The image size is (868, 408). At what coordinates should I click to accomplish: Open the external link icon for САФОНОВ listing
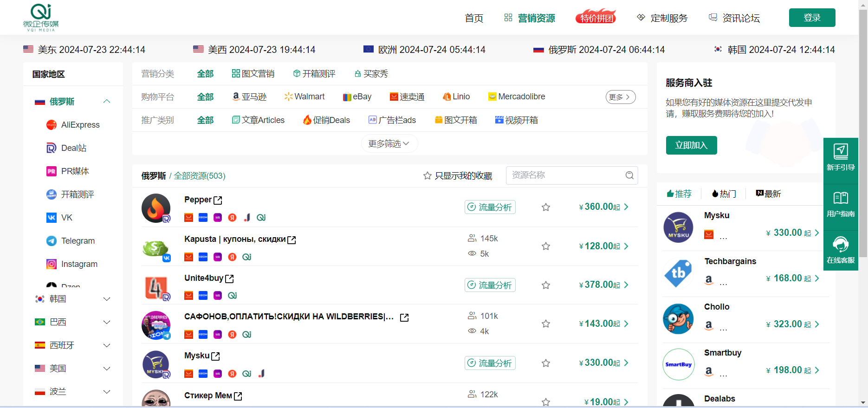click(404, 317)
